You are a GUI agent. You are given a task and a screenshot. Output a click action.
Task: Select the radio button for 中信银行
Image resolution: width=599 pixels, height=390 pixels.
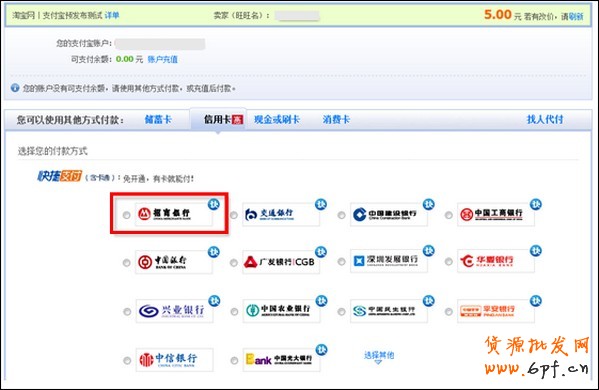[127, 360]
